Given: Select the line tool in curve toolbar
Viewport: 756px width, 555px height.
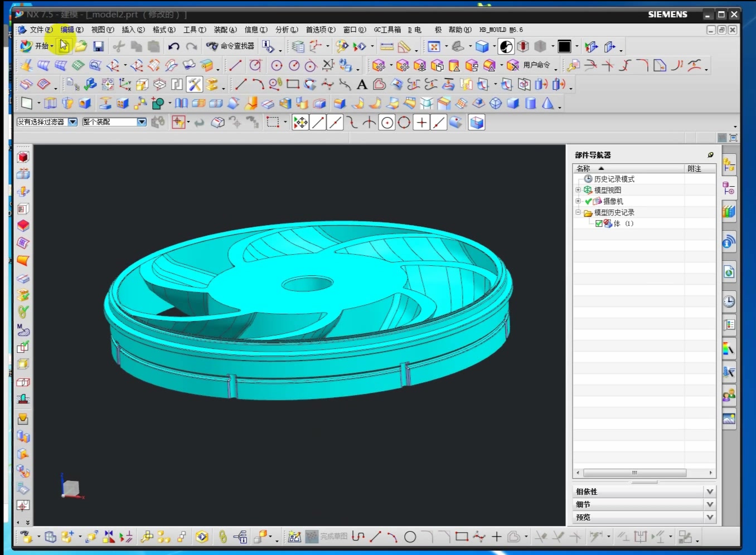Looking at the screenshot, I should pos(241,85).
